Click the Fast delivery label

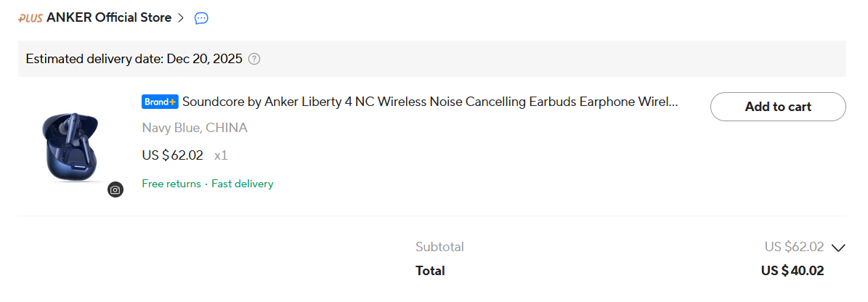243,184
